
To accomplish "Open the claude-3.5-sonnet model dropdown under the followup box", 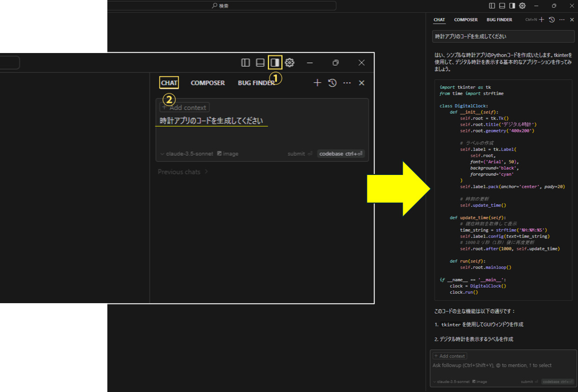I will point(451,382).
